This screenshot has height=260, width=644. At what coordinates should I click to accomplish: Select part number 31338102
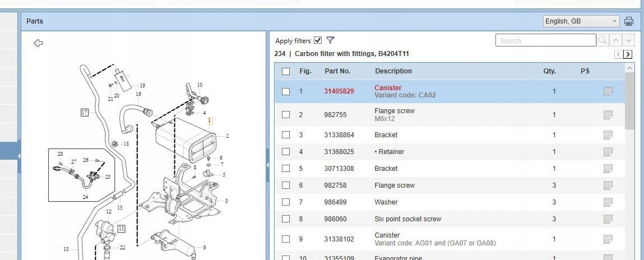pyautogui.click(x=339, y=239)
